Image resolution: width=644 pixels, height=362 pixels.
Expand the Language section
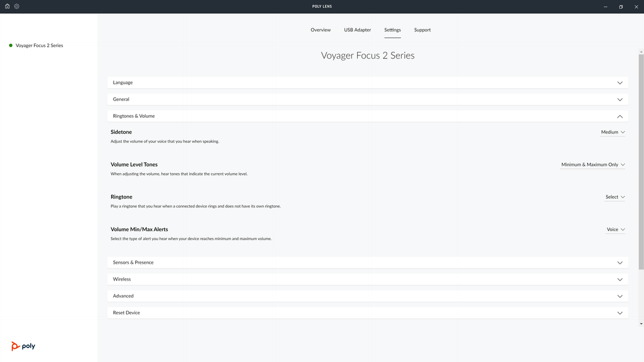(367, 83)
